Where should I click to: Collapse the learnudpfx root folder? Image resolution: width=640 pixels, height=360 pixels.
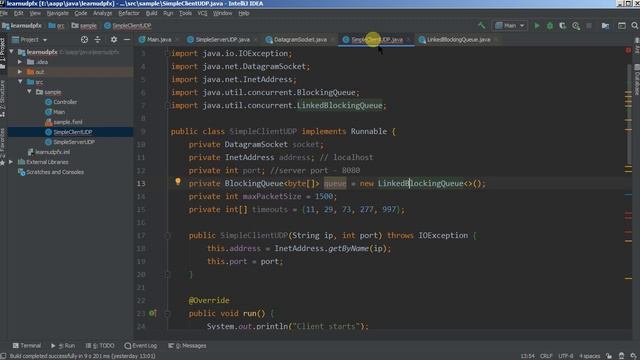[x=11, y=52]
